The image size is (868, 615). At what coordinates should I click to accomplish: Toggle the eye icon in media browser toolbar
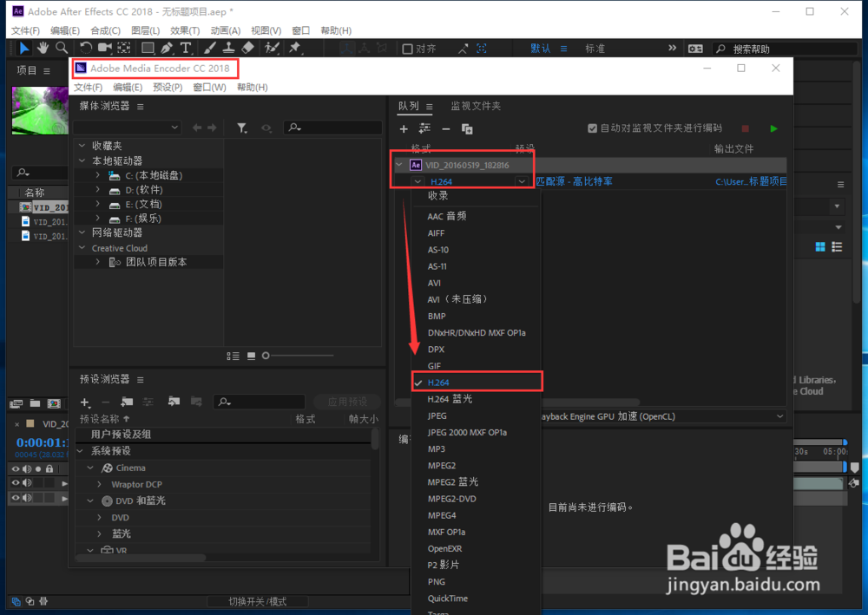point(267,128)
